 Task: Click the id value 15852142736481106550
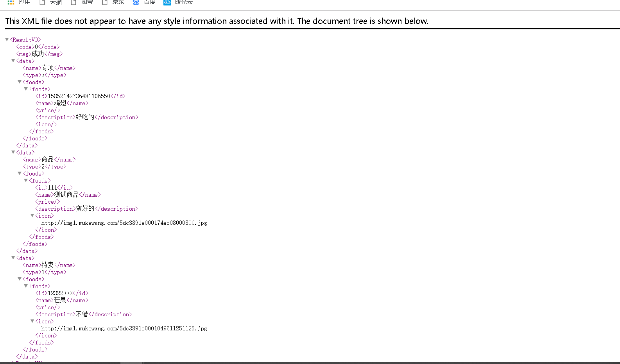79,96
